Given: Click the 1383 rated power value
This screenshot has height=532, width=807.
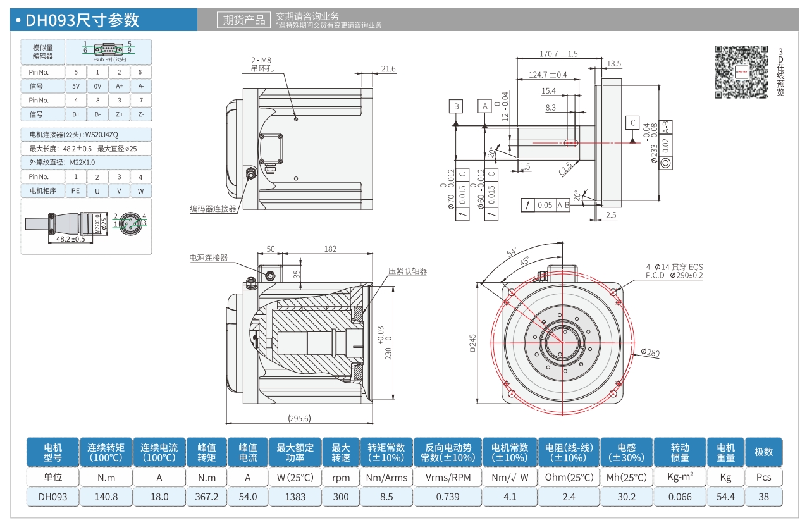Looking at the screenshot, I should coord(295,497).
